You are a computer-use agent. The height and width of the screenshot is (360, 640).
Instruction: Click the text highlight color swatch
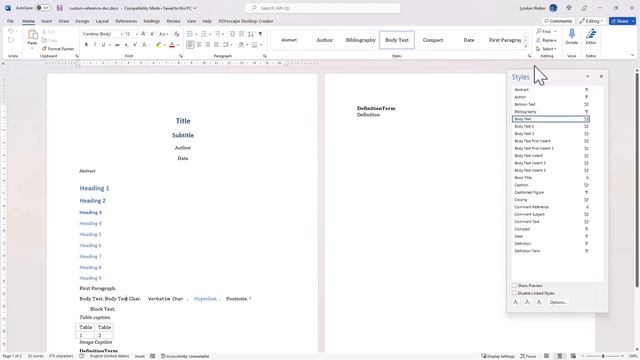click(x=158, y=45)
